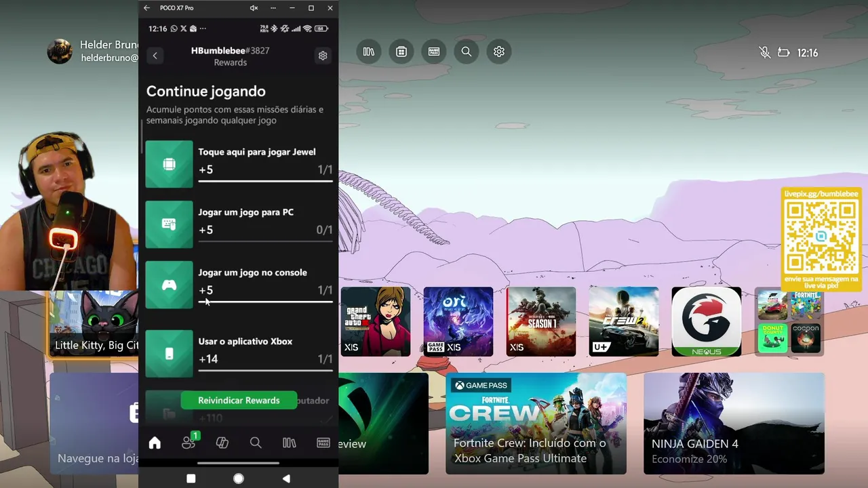Click the +14 points value for Xbox app mission
868x488 pixels.
pyautogui.click(x=208, y=359)
